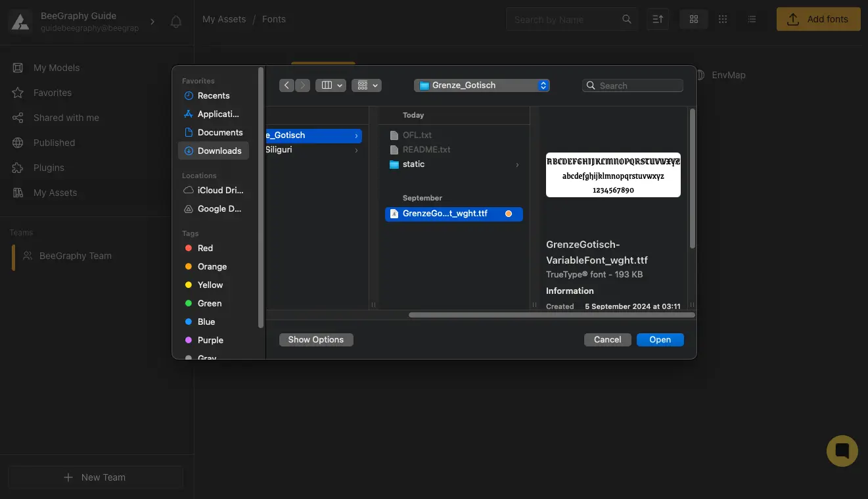
Task: Select the GrenzeGotisch variable font file
Action: click(445, 214)
